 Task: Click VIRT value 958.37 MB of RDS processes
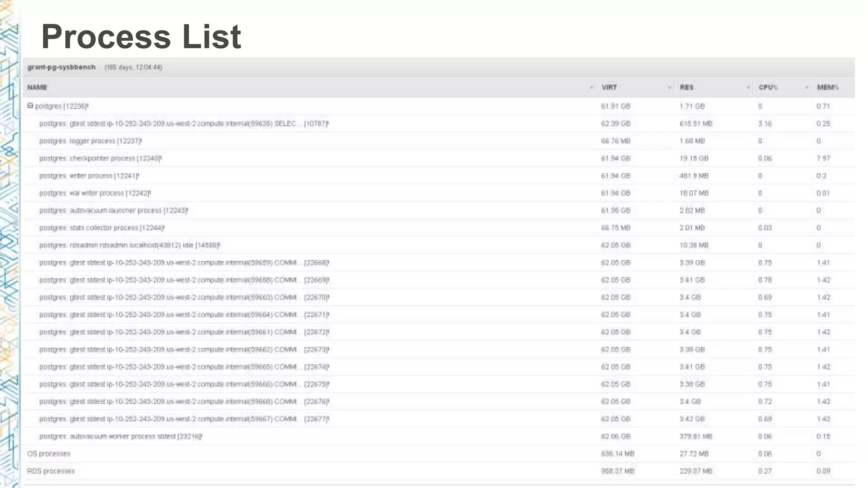pos(618,471)
